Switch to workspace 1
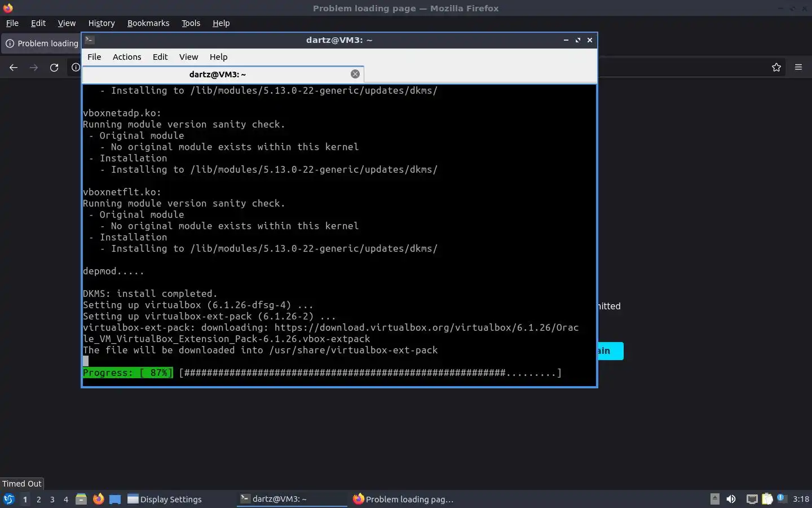 click(25, 499)
